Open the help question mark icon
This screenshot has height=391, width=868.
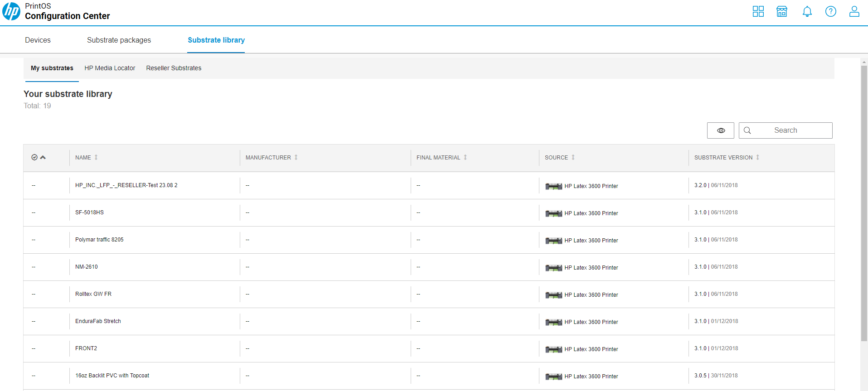(831, 11)
